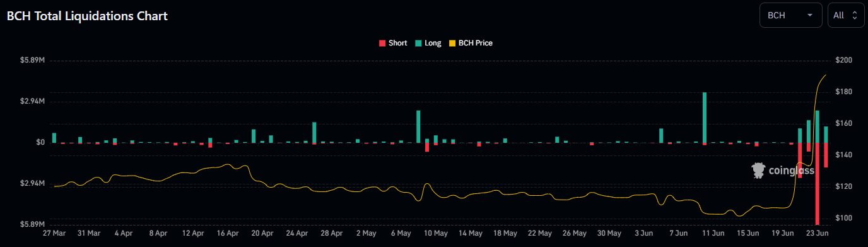
Task: Click the 19 Jun date label
Action: [783, 233]
